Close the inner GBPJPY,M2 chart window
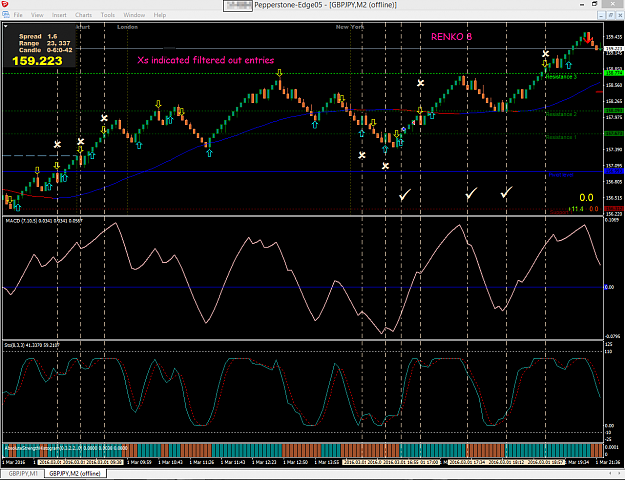The height and width of the screenshot is (480, 625). [x=619, y=15]
